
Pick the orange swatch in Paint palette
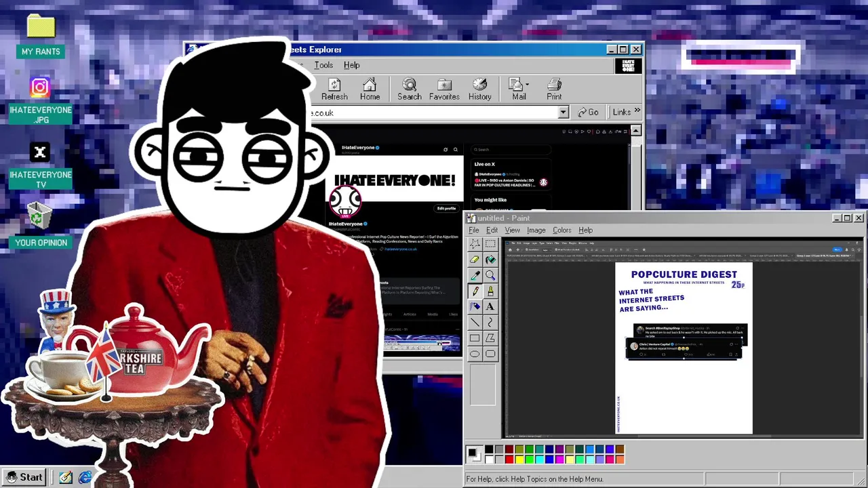click(620, 460)
